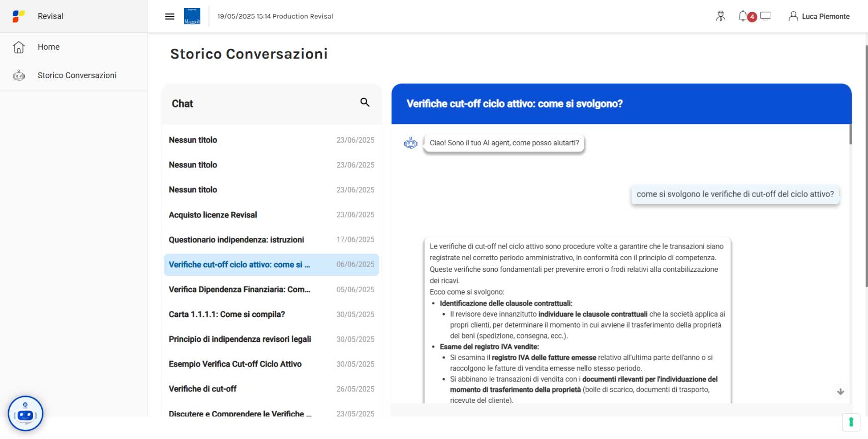
Task: Click the support agent icon in header
Action: click(x=721, y=16)
